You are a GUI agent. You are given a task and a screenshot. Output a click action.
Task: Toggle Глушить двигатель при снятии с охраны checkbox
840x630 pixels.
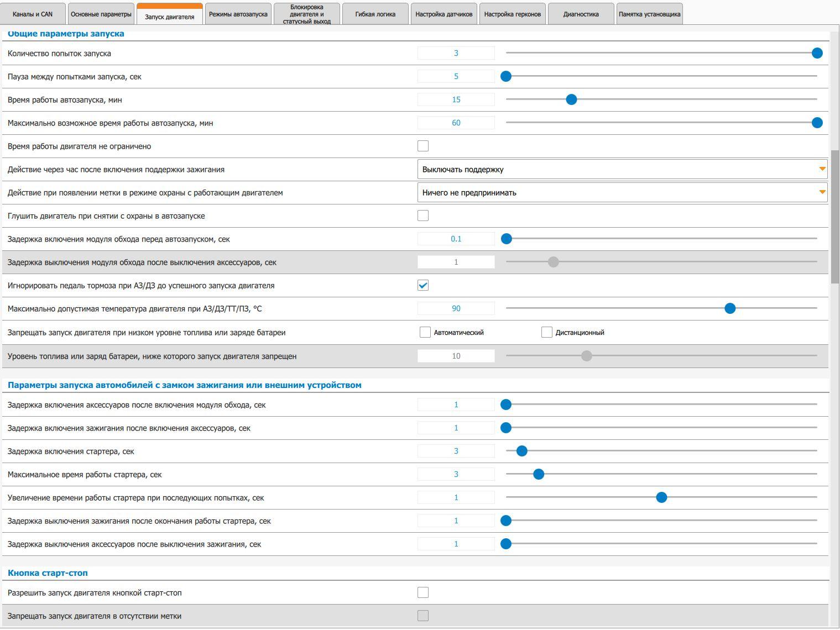[x=423, y=216]
